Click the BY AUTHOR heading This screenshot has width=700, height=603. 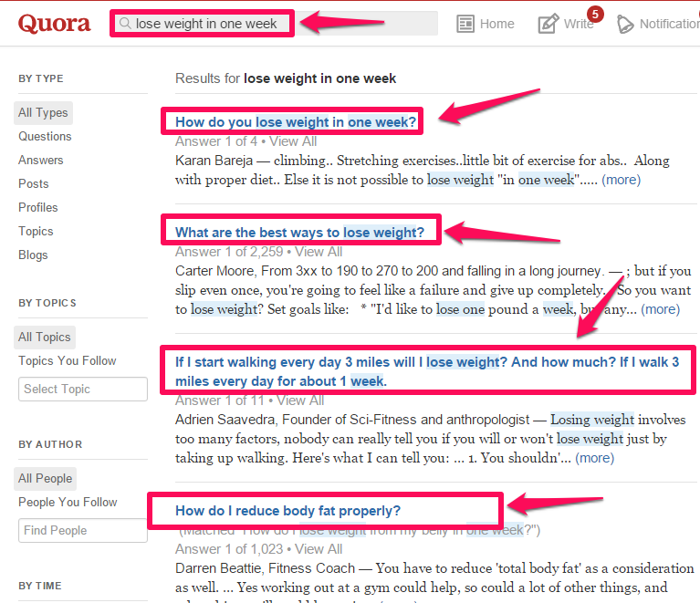[50, 444]
